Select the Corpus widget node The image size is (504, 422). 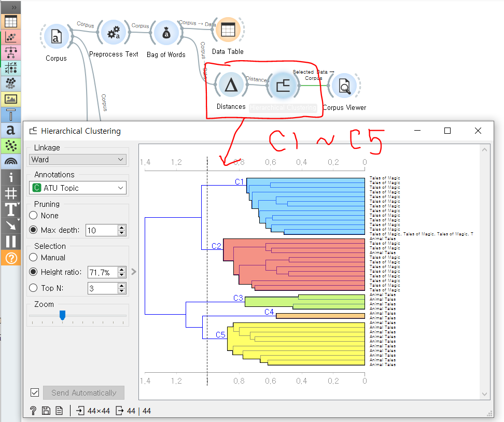coord(56,36)
